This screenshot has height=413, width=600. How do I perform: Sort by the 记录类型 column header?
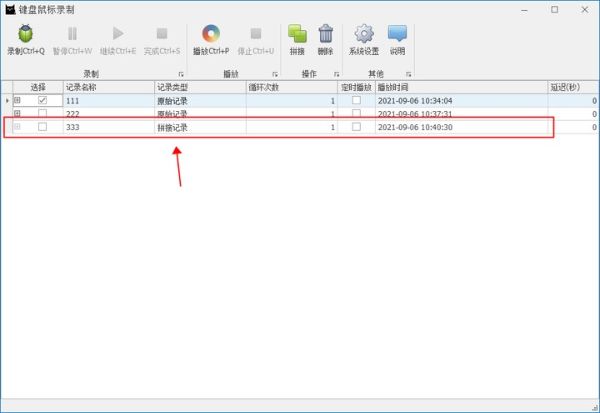[201, 87]
